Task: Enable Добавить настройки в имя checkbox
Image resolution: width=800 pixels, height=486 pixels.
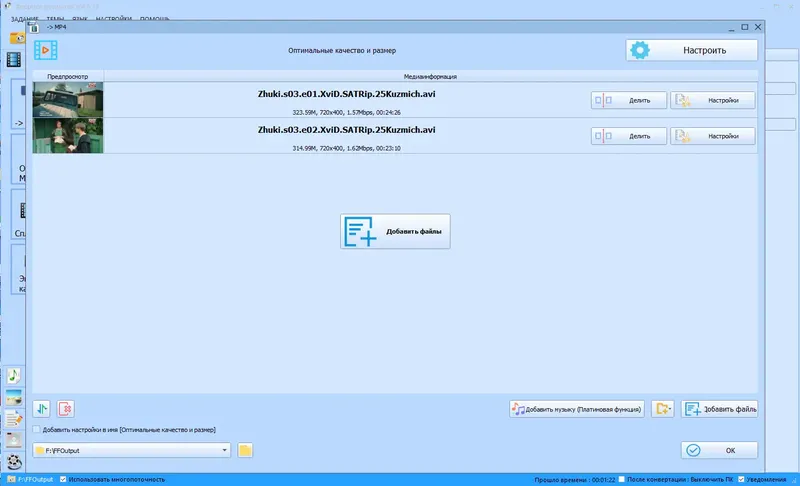Action: coord(37,429)
